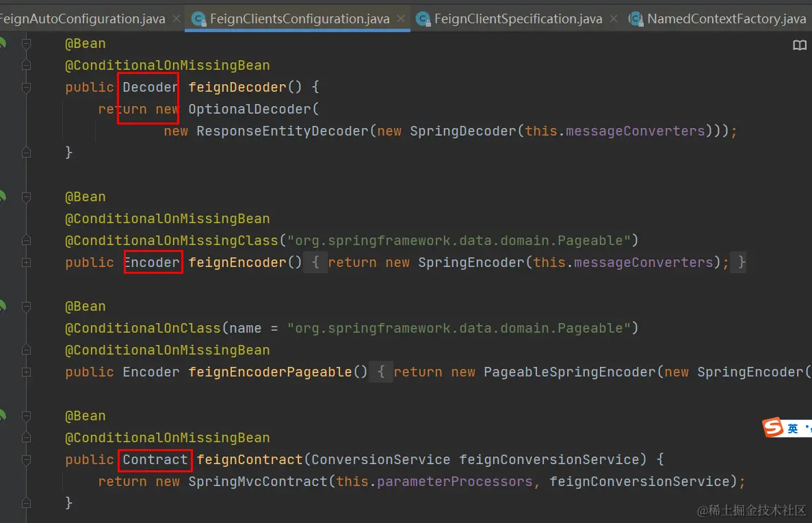
Task: Switch to the FeignAutoConfiguration.java tab
Action: click(x=83, y=19)
